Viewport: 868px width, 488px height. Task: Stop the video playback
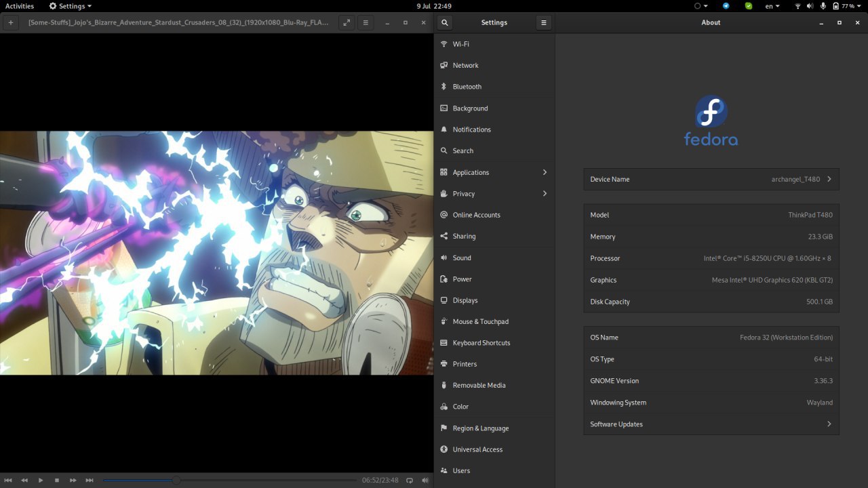[57, 481]
